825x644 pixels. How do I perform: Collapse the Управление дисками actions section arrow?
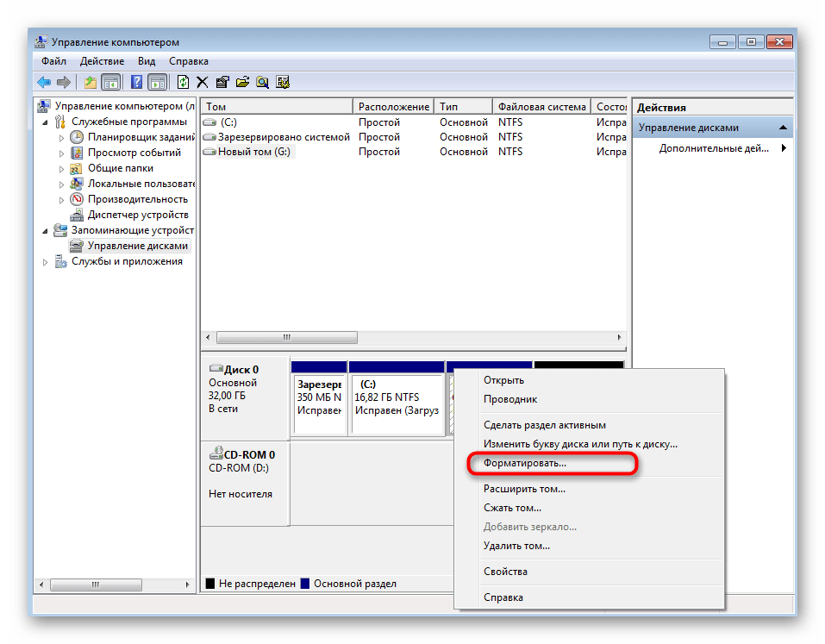coord(783,128)
